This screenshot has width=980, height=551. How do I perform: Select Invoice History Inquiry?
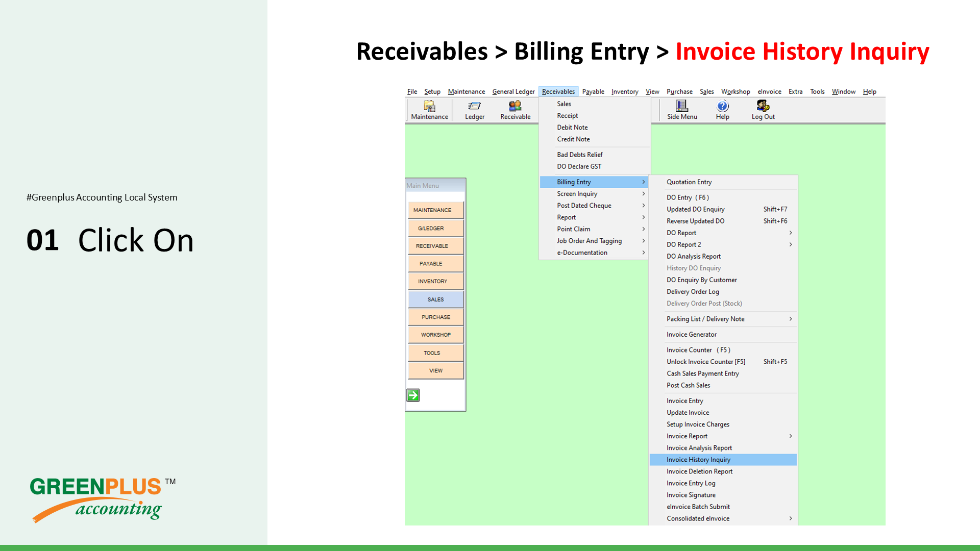(x=723, y=460)
